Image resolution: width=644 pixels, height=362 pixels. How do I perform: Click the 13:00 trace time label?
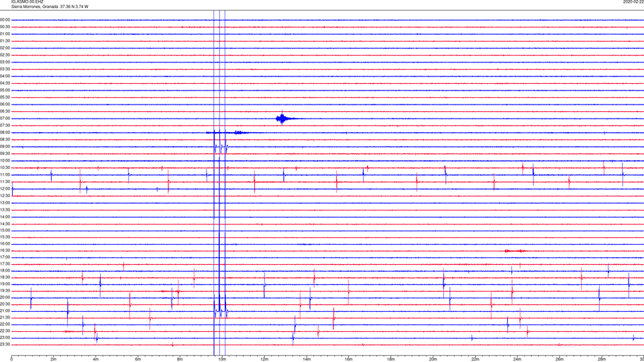(5, 202)
